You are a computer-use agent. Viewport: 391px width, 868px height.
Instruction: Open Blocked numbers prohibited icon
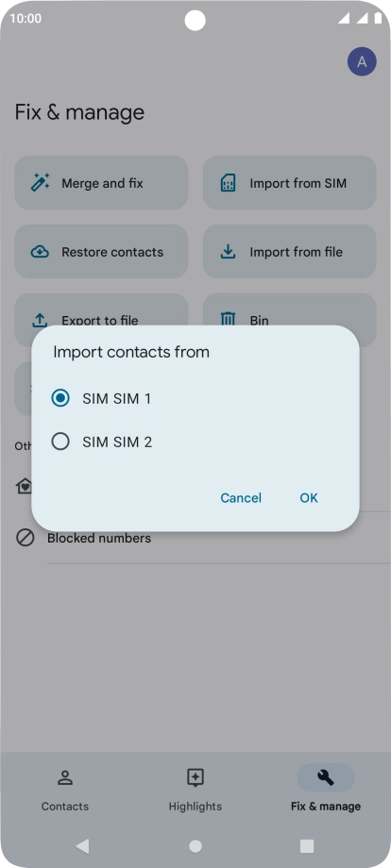25,538
